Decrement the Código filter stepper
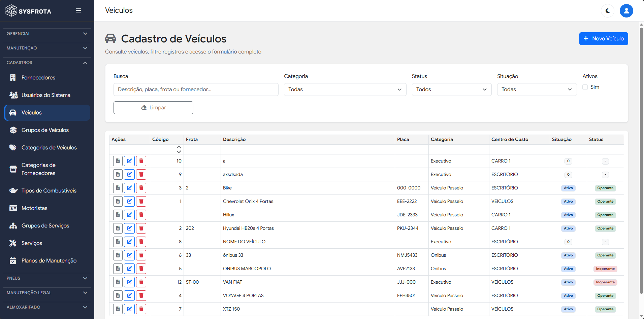The width and height of the screenshot is (644, 319). (x=179, y=152)
